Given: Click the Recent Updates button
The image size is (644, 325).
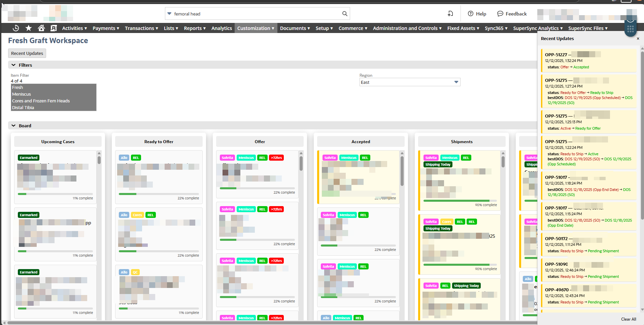Looking at the screenshot, I should [27, 53].
